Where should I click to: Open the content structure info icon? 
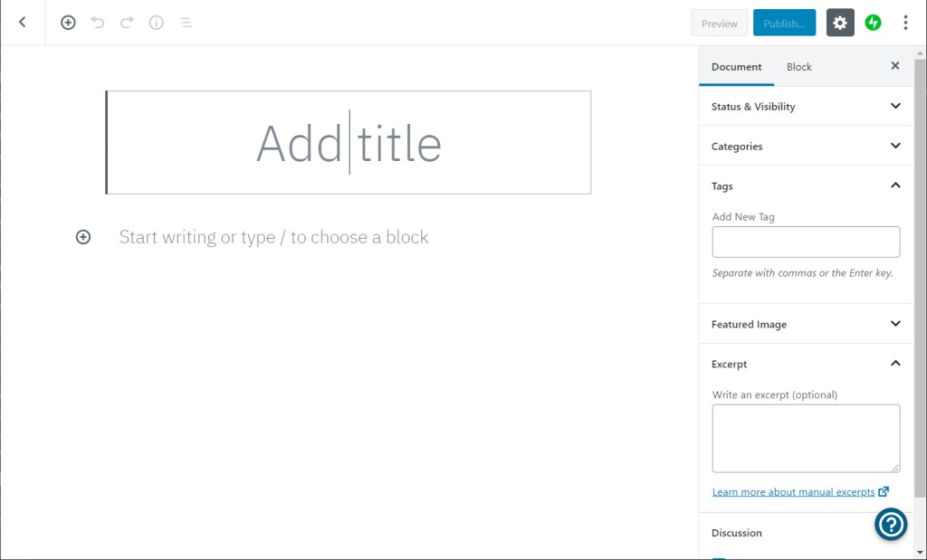[x=157, y=23]
